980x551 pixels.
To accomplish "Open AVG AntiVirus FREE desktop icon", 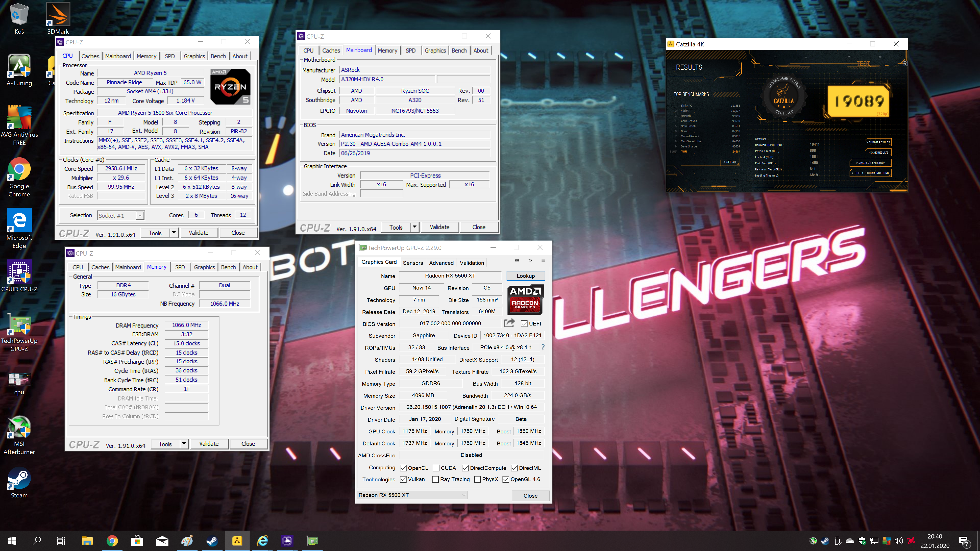I will pos(19,126).
